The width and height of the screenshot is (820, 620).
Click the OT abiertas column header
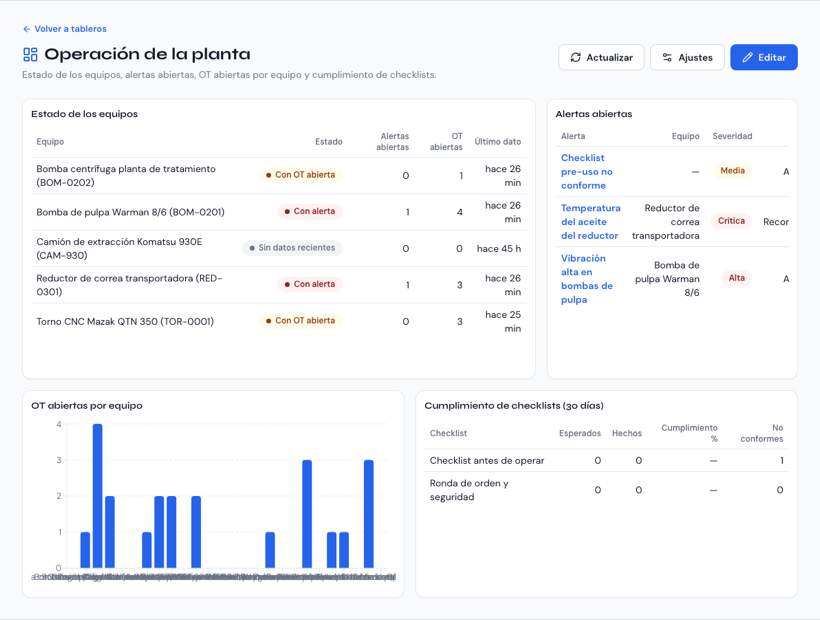(446, 142)
